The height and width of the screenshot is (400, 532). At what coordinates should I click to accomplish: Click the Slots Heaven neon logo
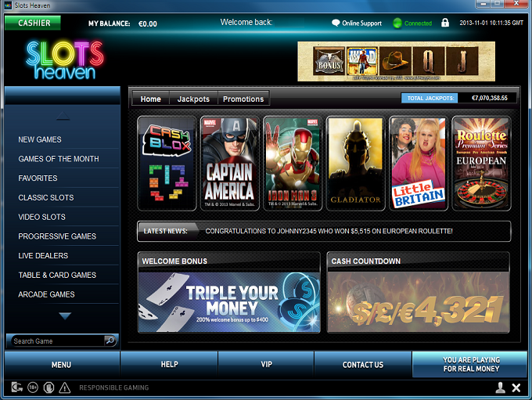pyautogui.click(x=65, y=60)
